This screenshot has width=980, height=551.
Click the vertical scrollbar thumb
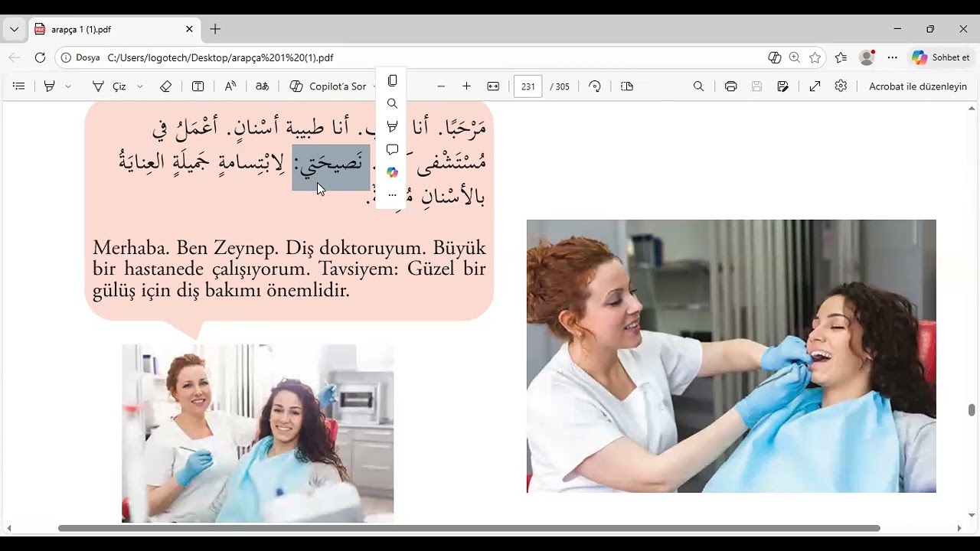[972, 410]
